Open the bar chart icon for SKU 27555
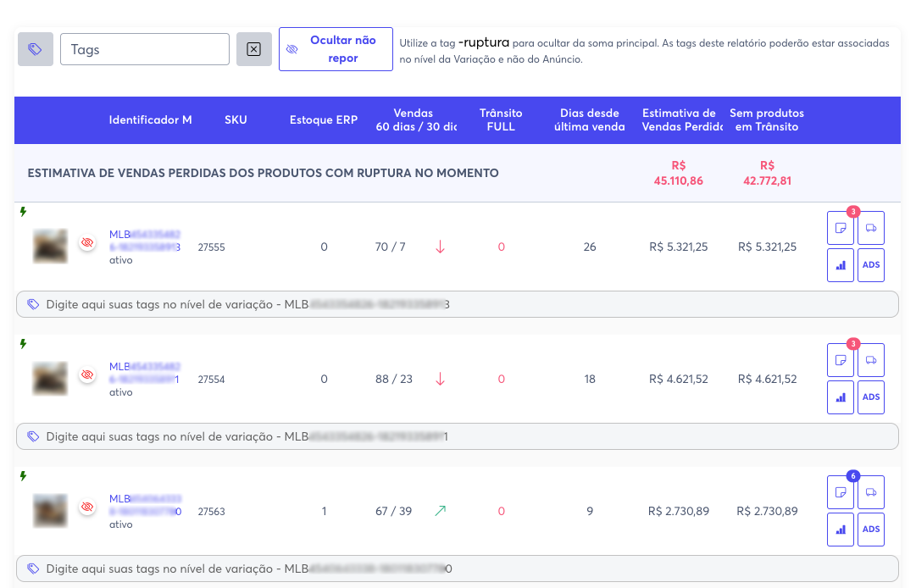This screenshot has width=916, height=588. click(840, 264)
